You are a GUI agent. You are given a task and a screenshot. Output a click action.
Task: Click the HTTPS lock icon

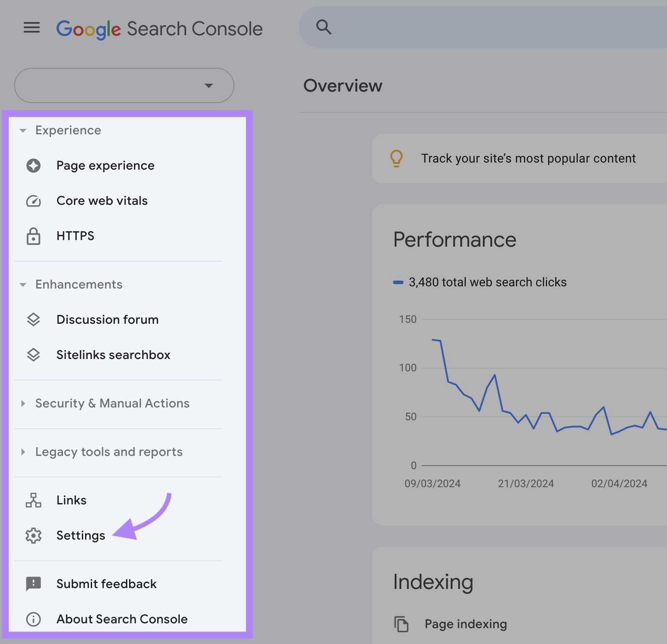[33, 236]
